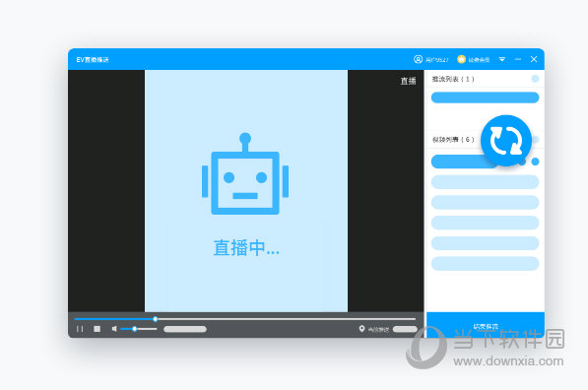
Task: Click the playback progress bar handle
Action: pos(155,319)
